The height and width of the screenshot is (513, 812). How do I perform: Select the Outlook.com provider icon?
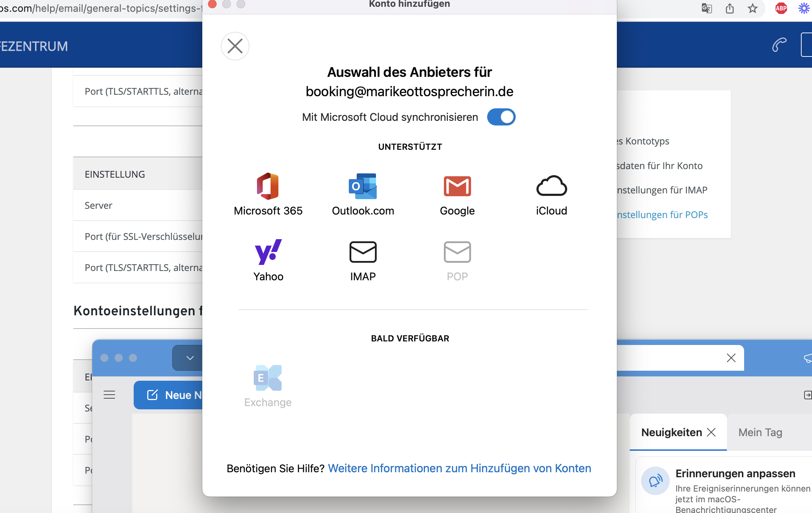click(363, 186)
